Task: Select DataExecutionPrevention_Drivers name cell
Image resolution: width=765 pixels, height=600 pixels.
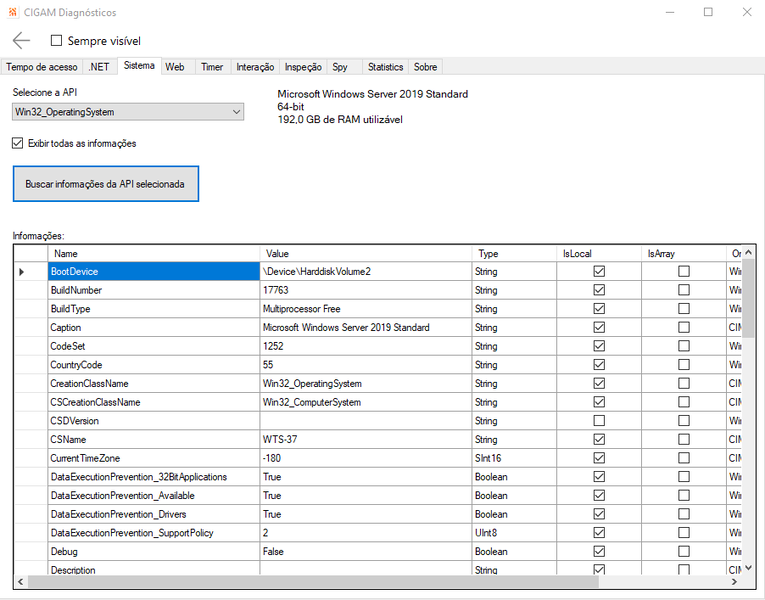Action: coord(154,514)
